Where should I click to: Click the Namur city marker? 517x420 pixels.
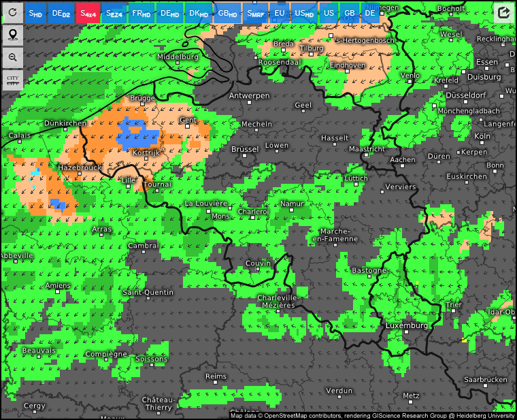tap(291, 210)
